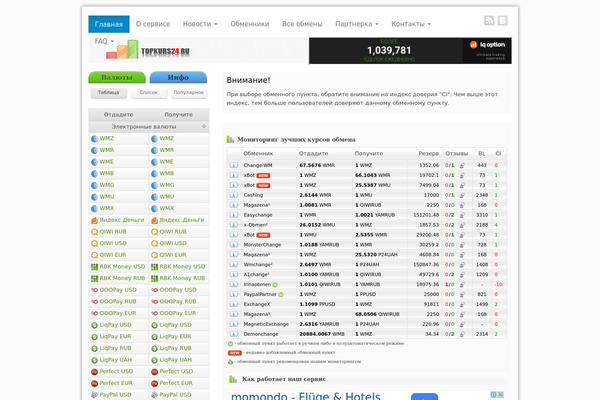
Task: Open the MonsterChange exchanger link
Action: [262, 245]
